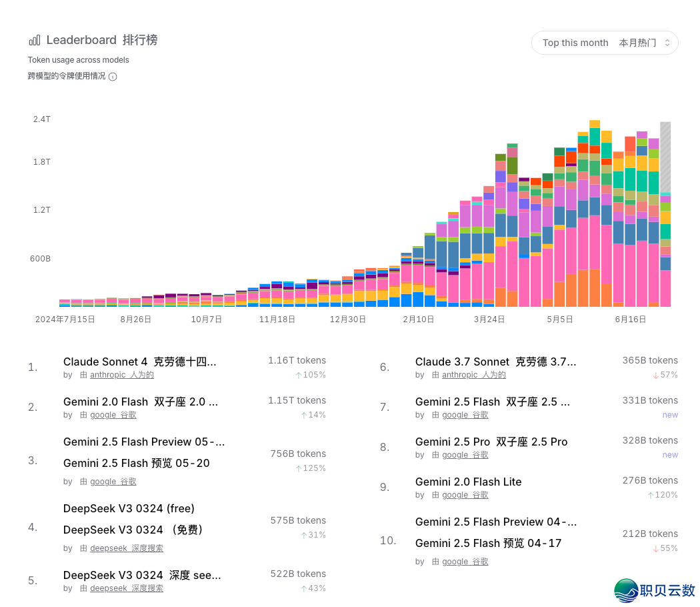Click the '756B tokens' value
The image size is (700, 607).
[298, 454]
